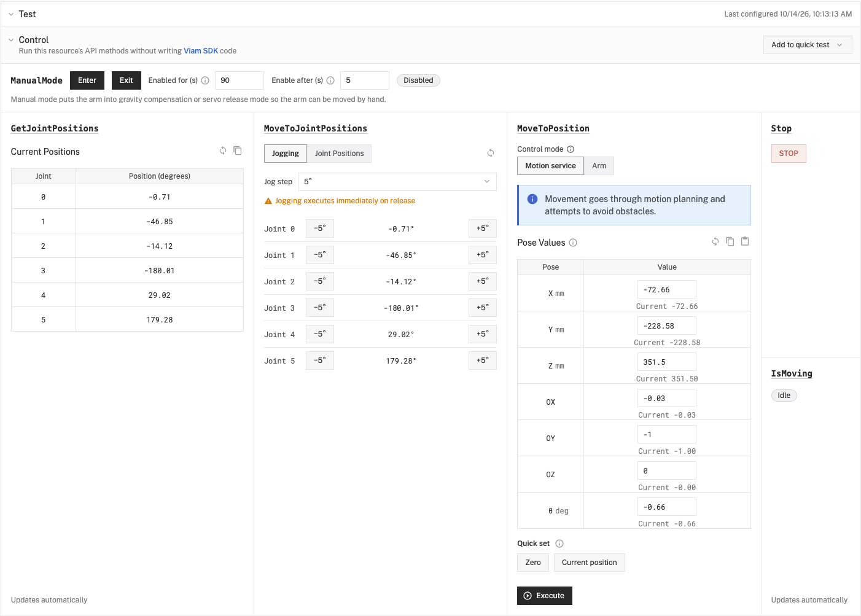
Task: Show Control mode info tooltip
Action: (x=571, y=149)
